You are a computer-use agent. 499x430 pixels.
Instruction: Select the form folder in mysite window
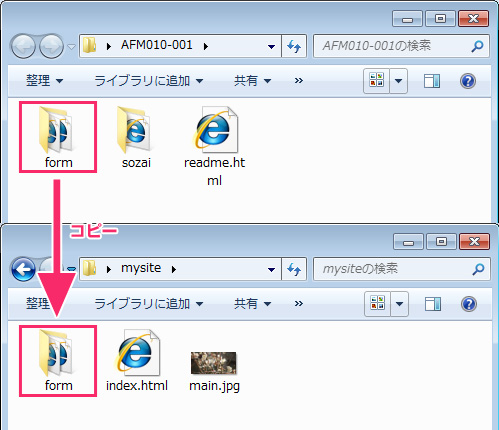coord(58,360)
